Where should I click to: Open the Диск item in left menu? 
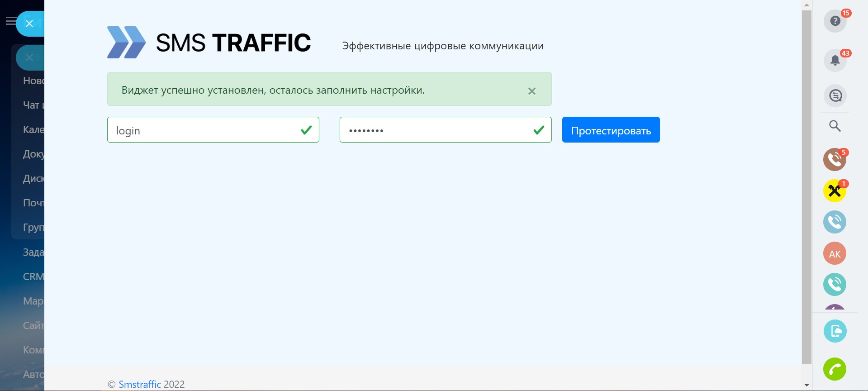(x=33, y=178)
